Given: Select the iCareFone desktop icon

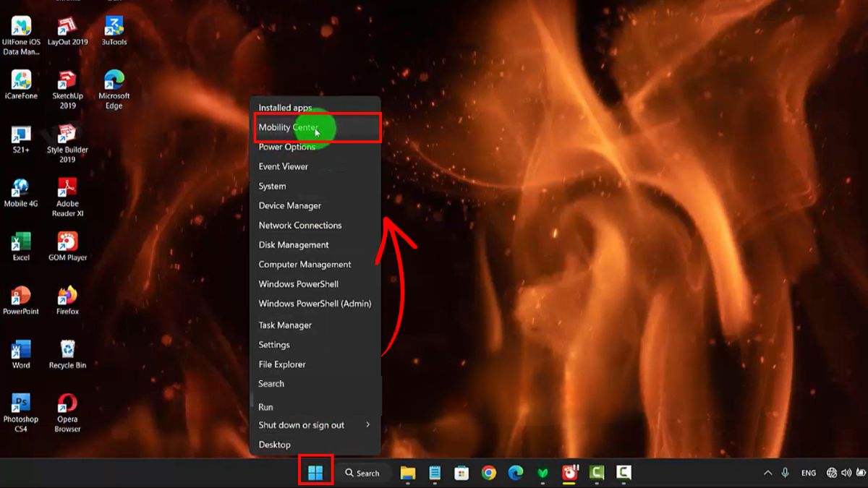Looking at the screenshot, I should (21, 85).
